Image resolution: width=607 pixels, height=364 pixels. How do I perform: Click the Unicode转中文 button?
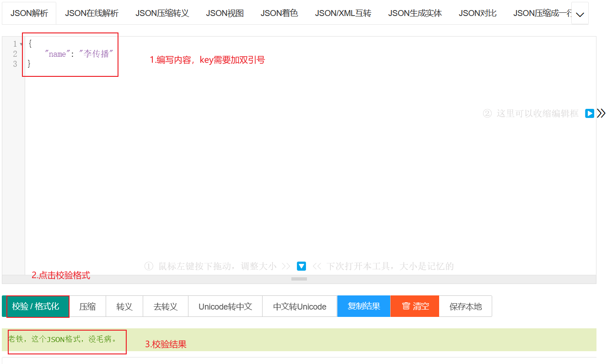[x=225, y=306]
